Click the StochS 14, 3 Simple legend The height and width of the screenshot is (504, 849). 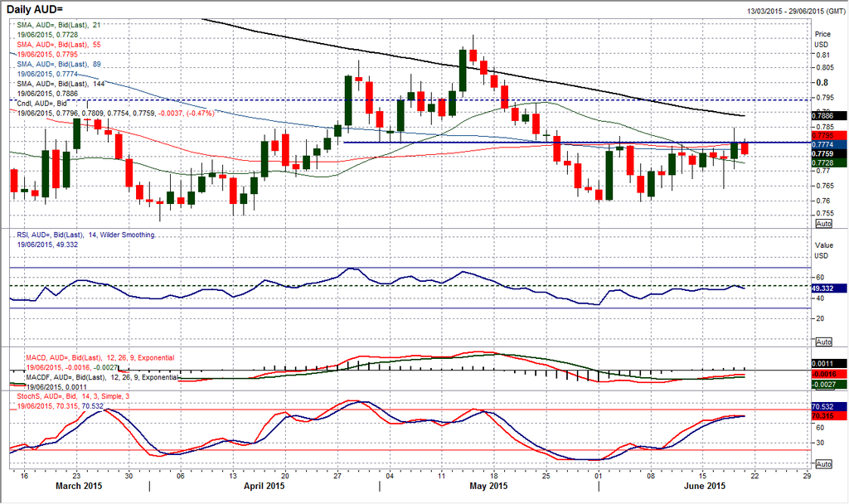73,397
